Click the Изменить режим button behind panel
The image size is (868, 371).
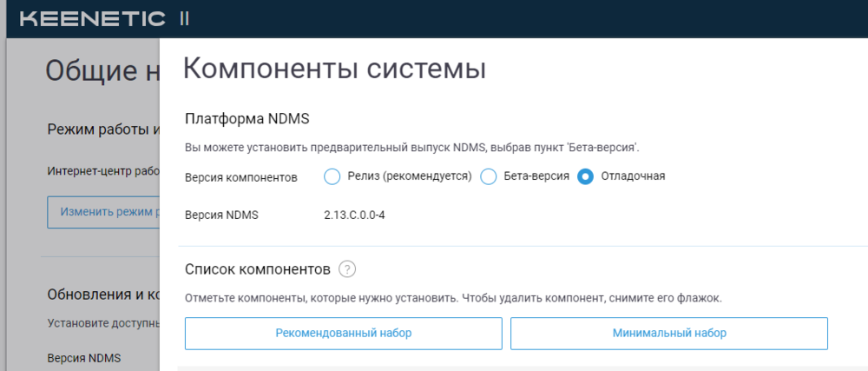pyautogui.click(x=103, y=212)
